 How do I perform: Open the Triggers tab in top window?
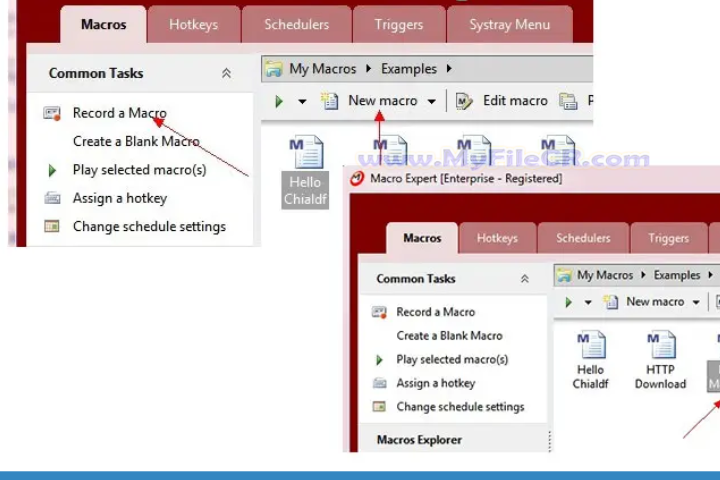click(399, 24)
